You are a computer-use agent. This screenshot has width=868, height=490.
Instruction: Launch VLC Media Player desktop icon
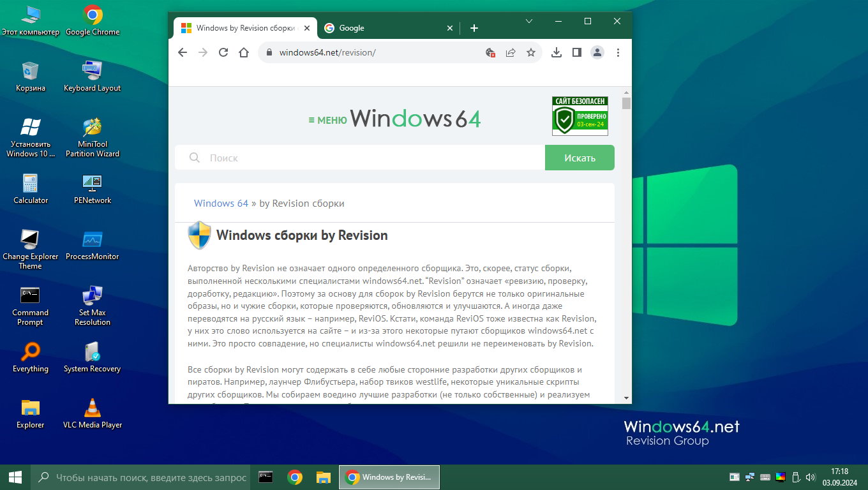pos(93,413)
